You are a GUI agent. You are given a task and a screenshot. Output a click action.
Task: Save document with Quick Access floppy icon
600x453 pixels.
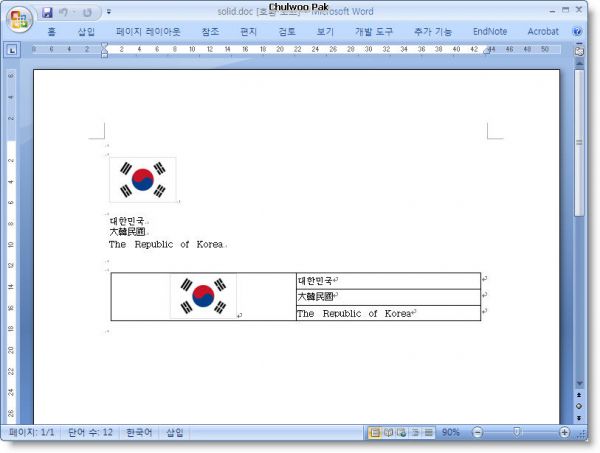point(47,13)
